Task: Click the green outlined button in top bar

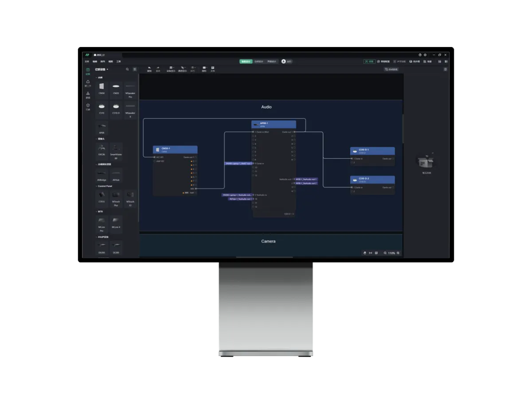Action: coord(369,62)
